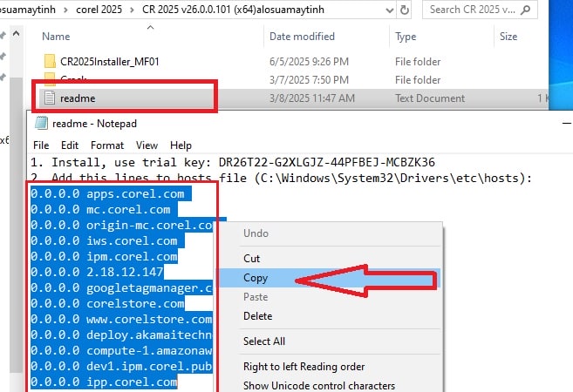This screenshot has width=573, height=392.
Task: Click the line 0.0.0.0 iws.corel.com
Action: tap(104, 241)
